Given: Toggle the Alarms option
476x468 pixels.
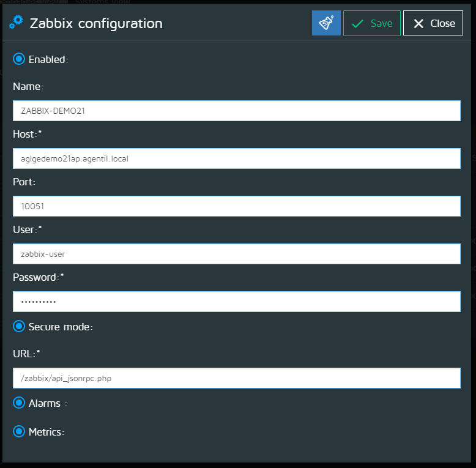Looking at the screenshot, I should pos(19,403).
